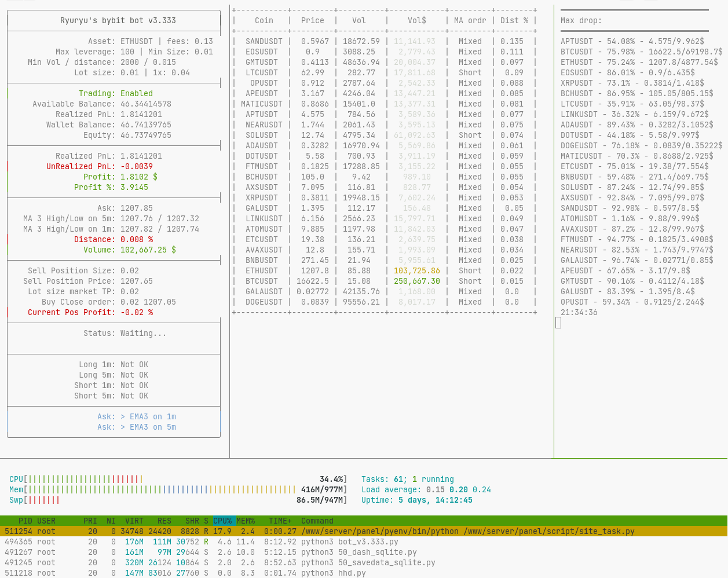Image resolution: width=728 pixels, height=578 pixels.
Task: Select "Sell Position Size: 0.02" line
Action: 83,270
